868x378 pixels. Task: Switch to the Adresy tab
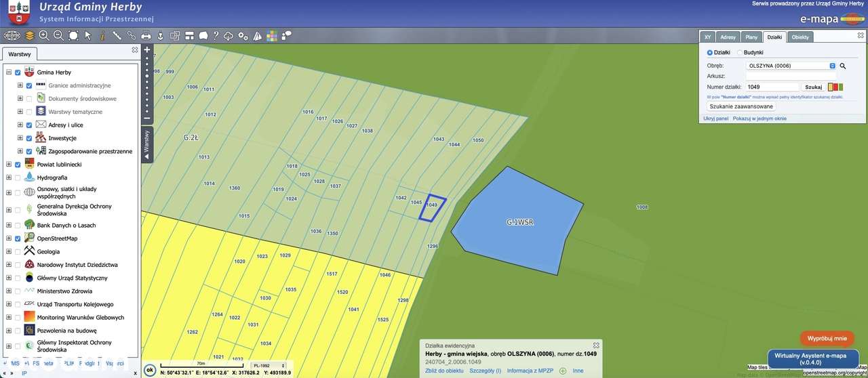click(728, 37)
